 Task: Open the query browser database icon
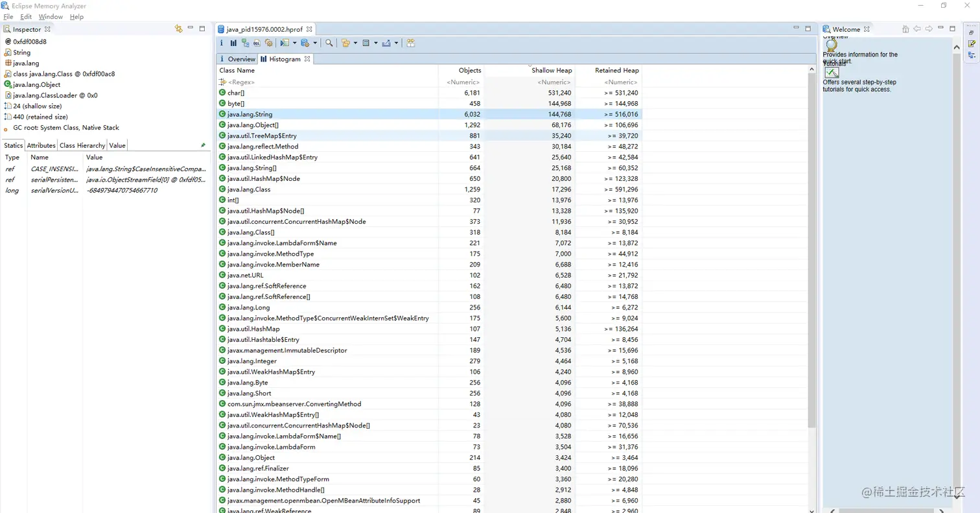305,43
